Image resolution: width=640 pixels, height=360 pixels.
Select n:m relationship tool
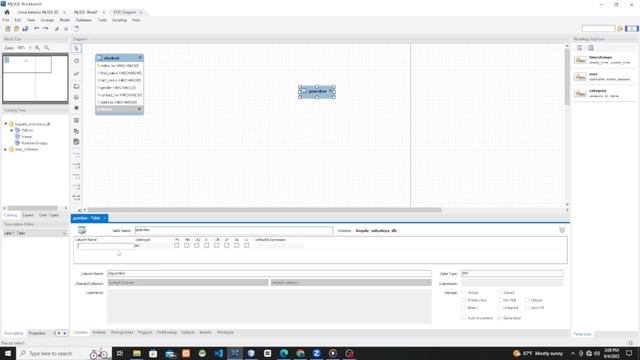point(76,198)
